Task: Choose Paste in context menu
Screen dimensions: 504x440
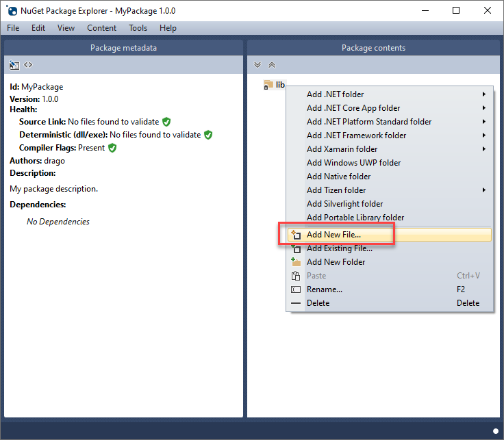Action: (390, 276)
